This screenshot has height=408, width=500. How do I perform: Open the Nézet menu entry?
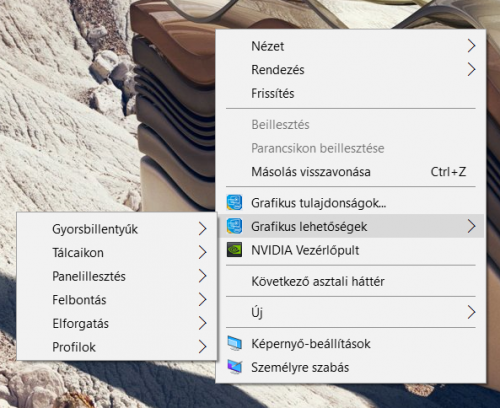click(351, 46)
